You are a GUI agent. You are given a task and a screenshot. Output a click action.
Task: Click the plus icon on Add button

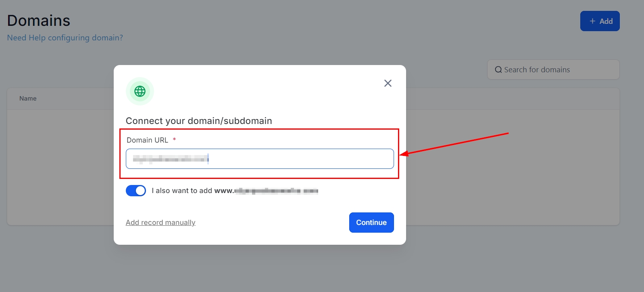[592, 21]
